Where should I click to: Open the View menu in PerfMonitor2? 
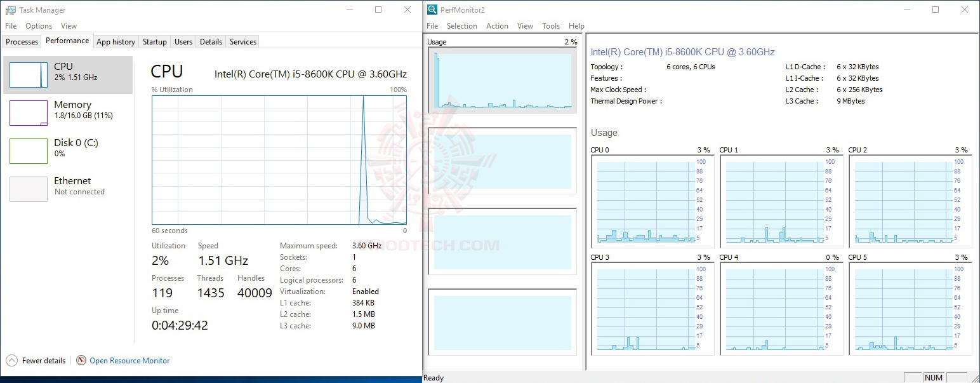(x=525, y=26)
